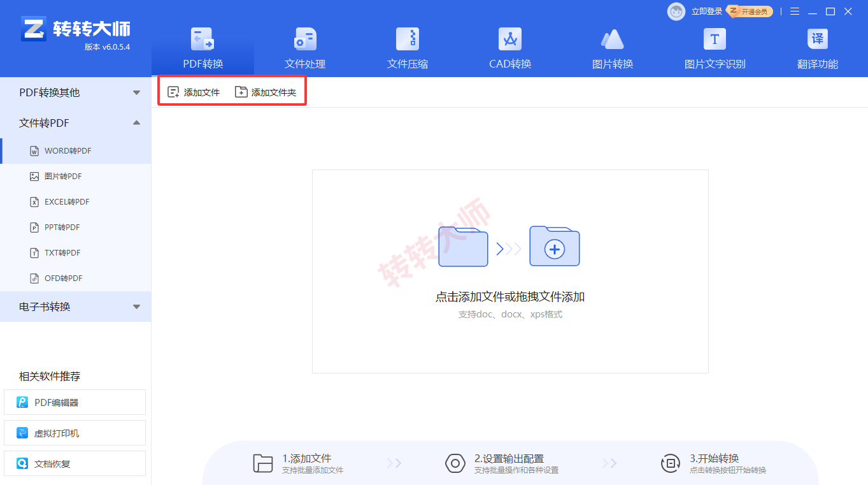Click the 3.开始转换 step icon

coord(670,463)
